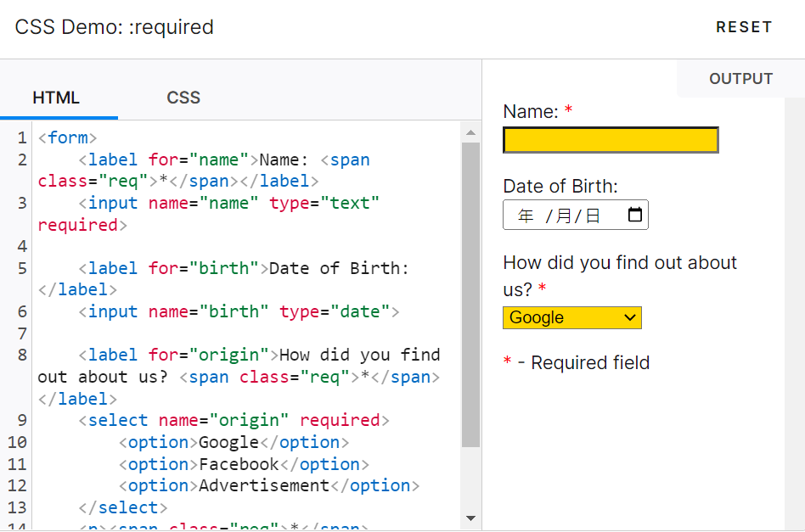Click the "Required field" note text
Viewport: 805px width, 532px height.
(x=590, y=363)
